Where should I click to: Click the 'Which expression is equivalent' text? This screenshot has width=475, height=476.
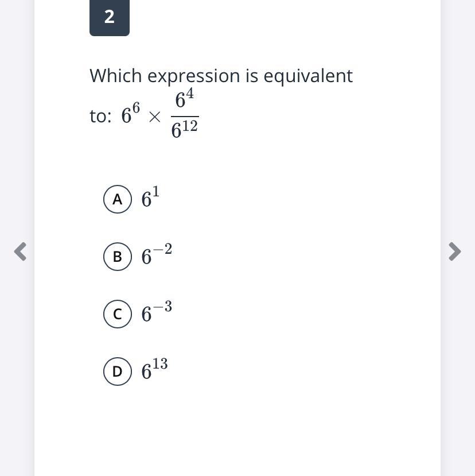pyautogui.click(x=221, y=76)
